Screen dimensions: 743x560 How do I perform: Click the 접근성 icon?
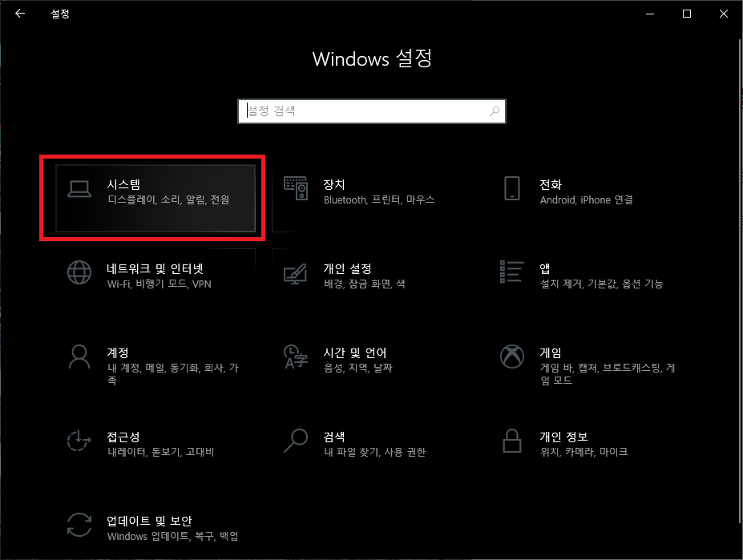click(x=79, y=441)
